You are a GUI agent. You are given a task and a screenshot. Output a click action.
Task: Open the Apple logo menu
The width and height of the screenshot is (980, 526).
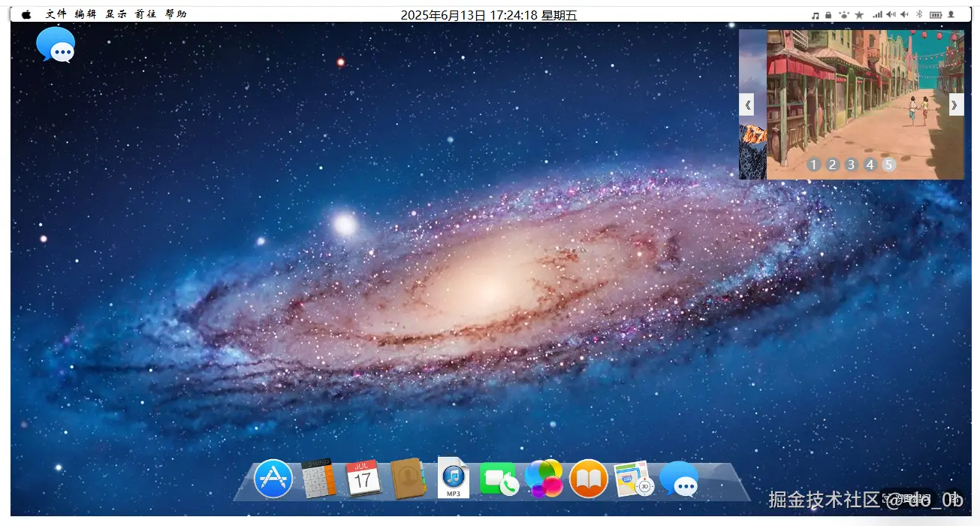[x=27, y=14]
